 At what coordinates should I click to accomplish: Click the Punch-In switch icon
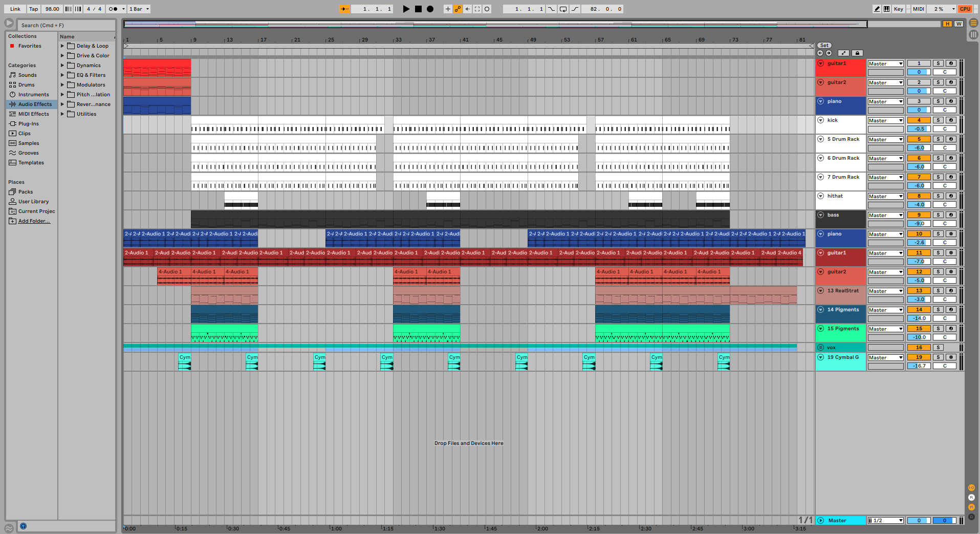click(x=552, y=9)
